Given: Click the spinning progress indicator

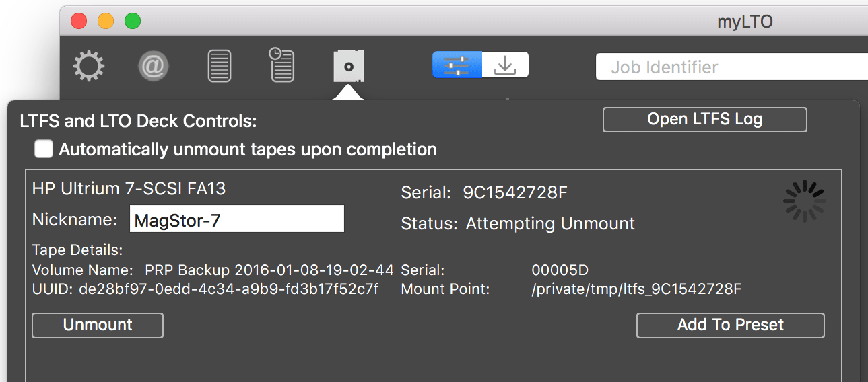Looking at the screenshot, I should point(805,200).
